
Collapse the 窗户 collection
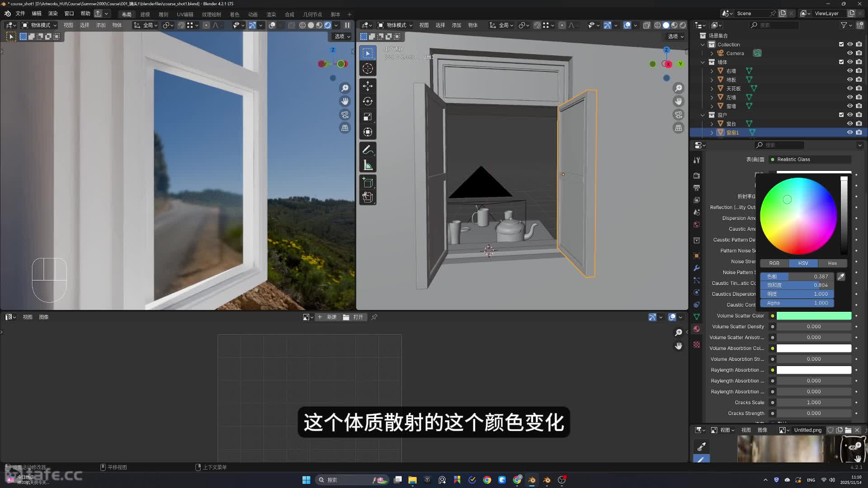coord(703,115)
